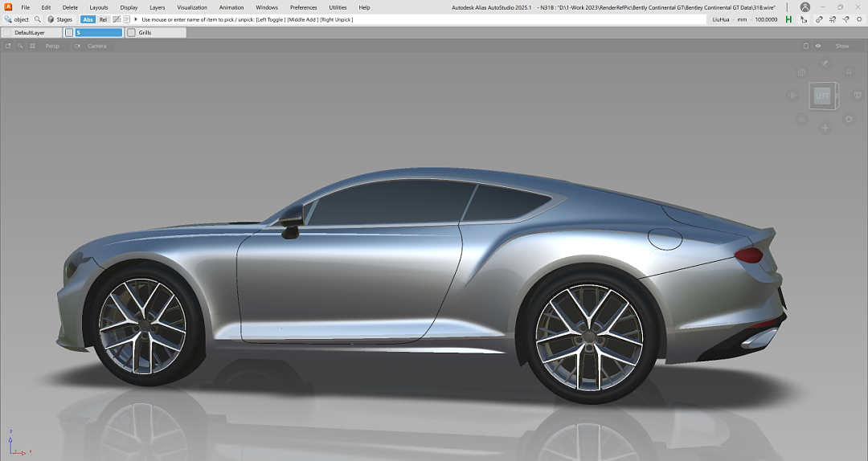
Task: Open the Visualization menu
Action: click(192, 7)
